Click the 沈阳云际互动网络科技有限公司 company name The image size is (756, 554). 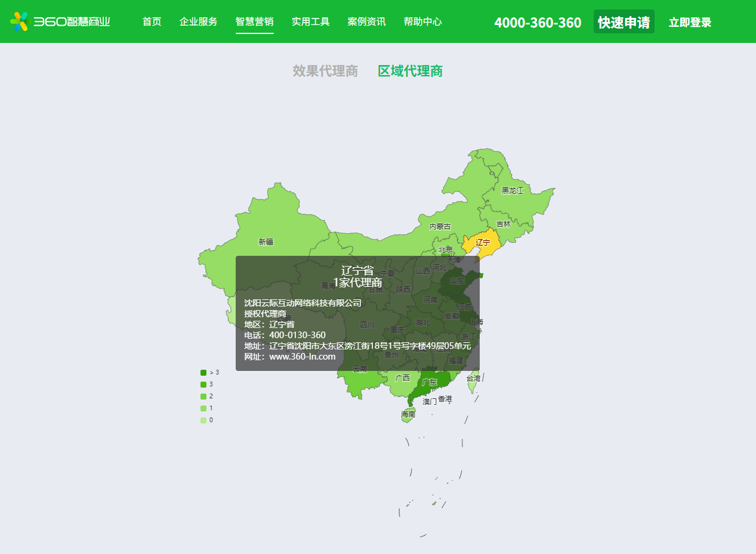coord(303,303)
